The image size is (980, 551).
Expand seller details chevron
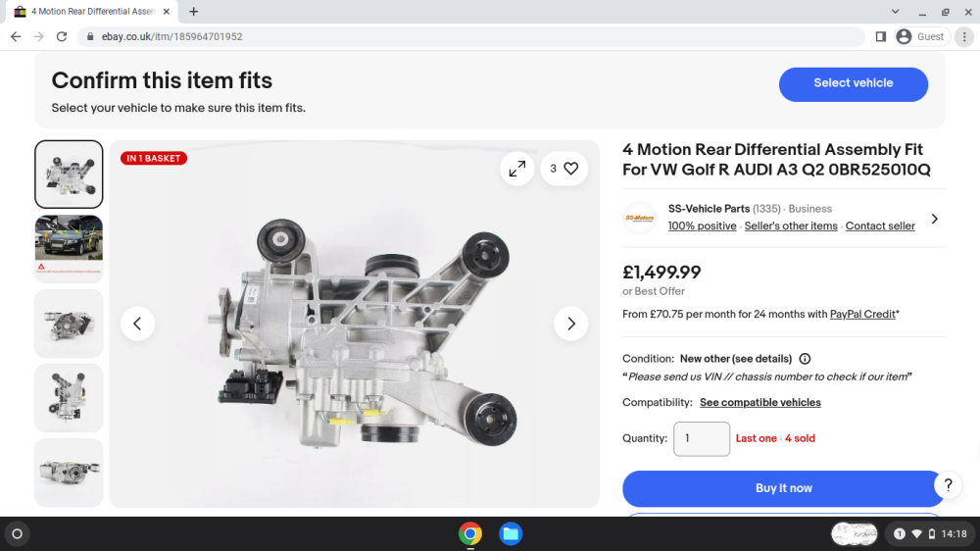(x=934, y=219)
